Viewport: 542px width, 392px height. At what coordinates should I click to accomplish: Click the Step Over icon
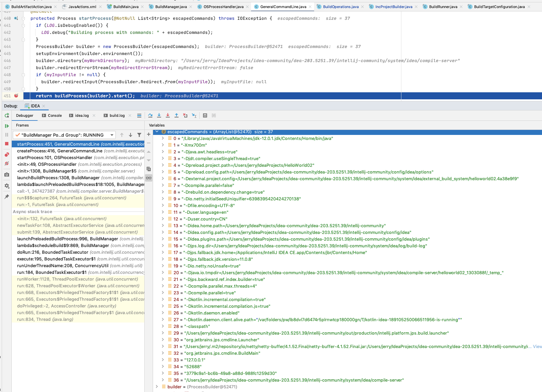[150, 115]
